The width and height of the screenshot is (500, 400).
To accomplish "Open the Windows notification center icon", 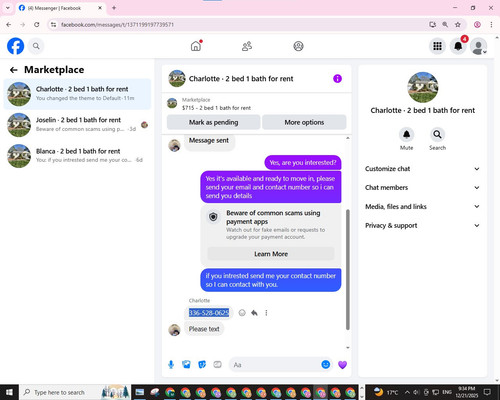I will (487, 392).
